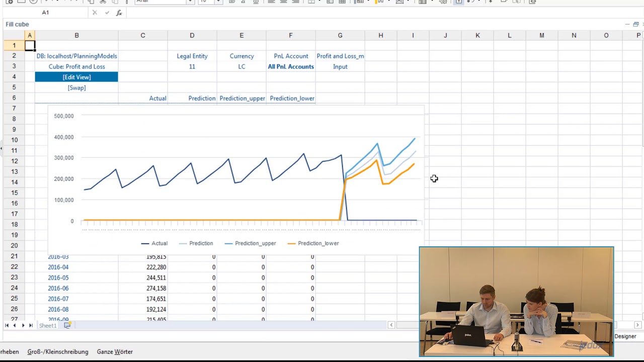Viewport: 644px width, 362px height.
Task: Restore the Fill cube workbook window
Action: [636, 24]
